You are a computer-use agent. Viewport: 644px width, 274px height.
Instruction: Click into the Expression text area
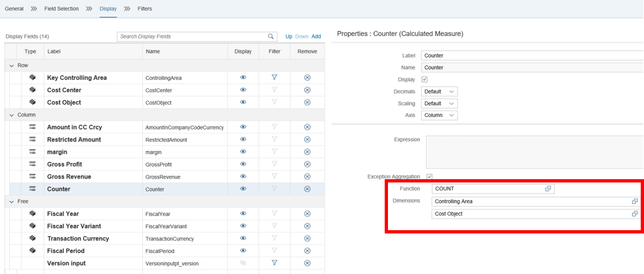click(535, 152)
